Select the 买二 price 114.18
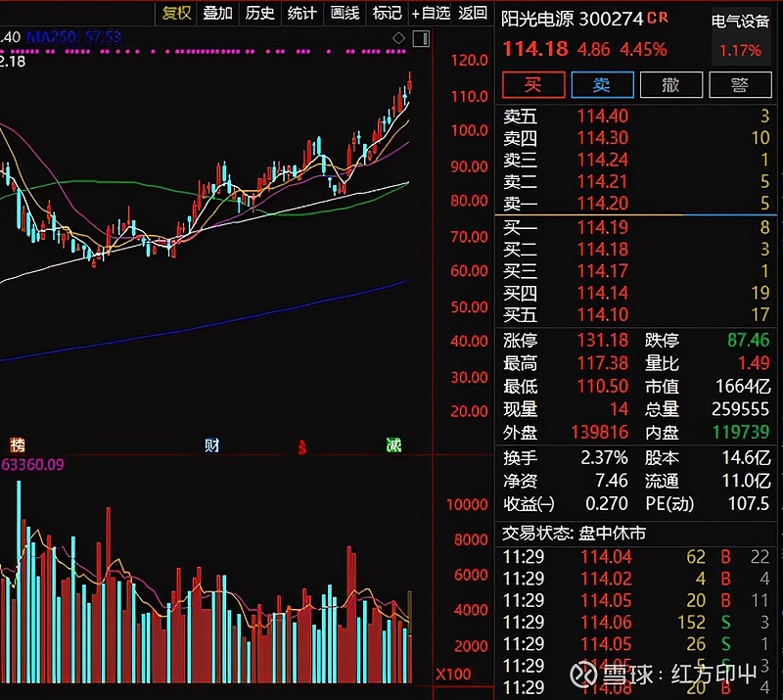This screenshot has width=783, height=700. [x=603, y=250]
